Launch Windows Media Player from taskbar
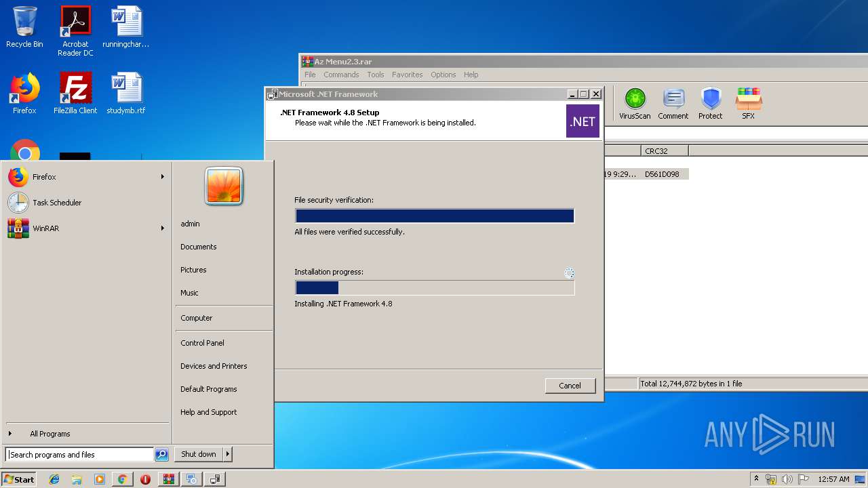 (x=100, y=479)
